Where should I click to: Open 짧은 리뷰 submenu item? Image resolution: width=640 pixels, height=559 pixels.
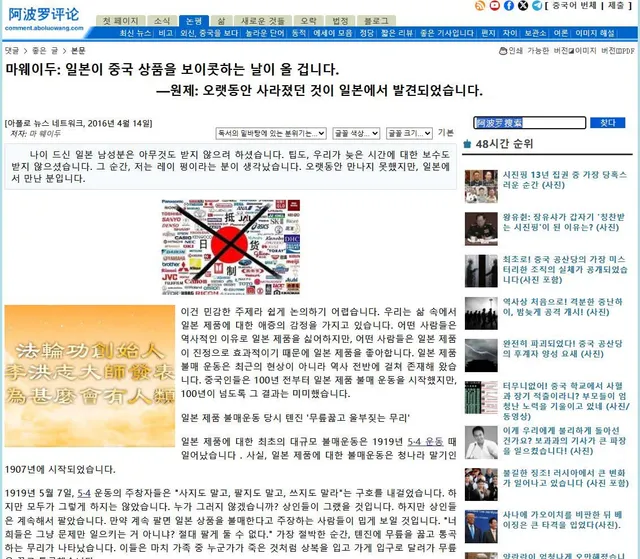pyautogui.click(x=397, y=33)
